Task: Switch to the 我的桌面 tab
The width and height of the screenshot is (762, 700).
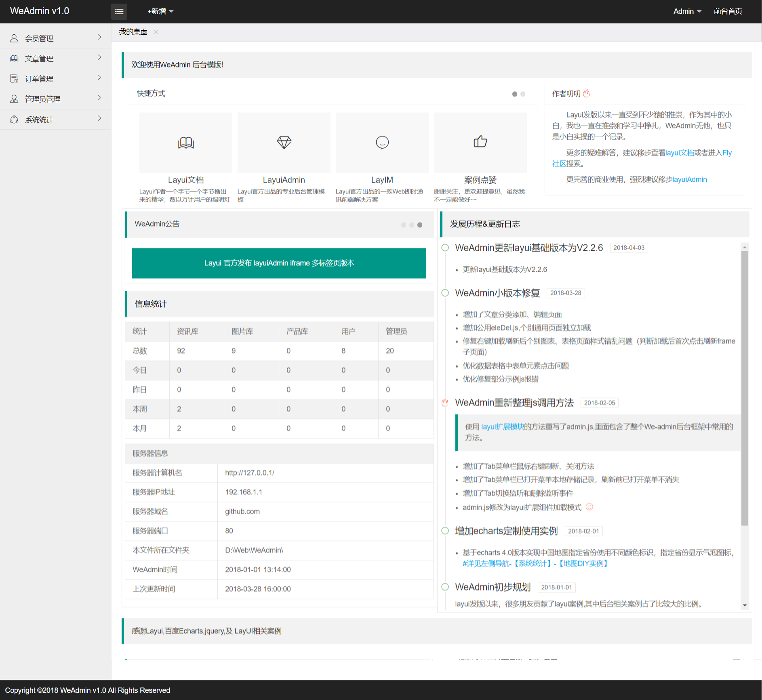Action: [133, 32]
